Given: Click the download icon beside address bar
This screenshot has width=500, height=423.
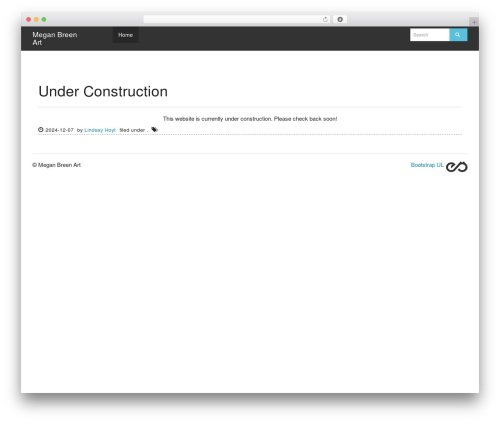Looking at the screenshot, I should pyautogui.click(x=340, y=19).
